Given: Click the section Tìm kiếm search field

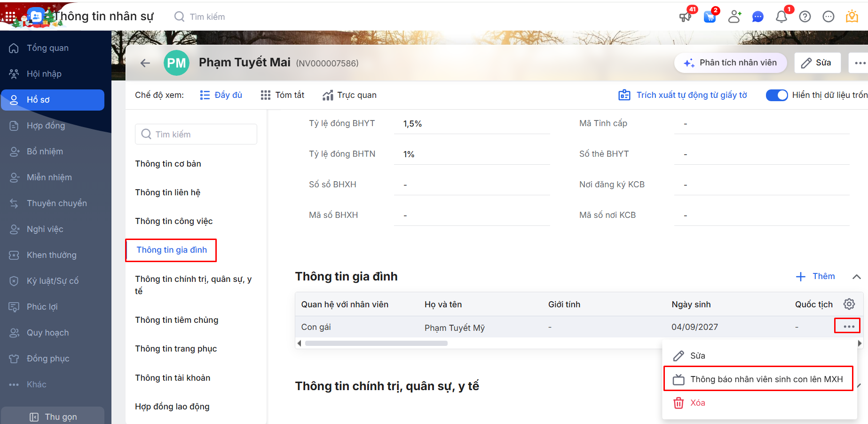Looking at the screenshot, I should 196,135.
